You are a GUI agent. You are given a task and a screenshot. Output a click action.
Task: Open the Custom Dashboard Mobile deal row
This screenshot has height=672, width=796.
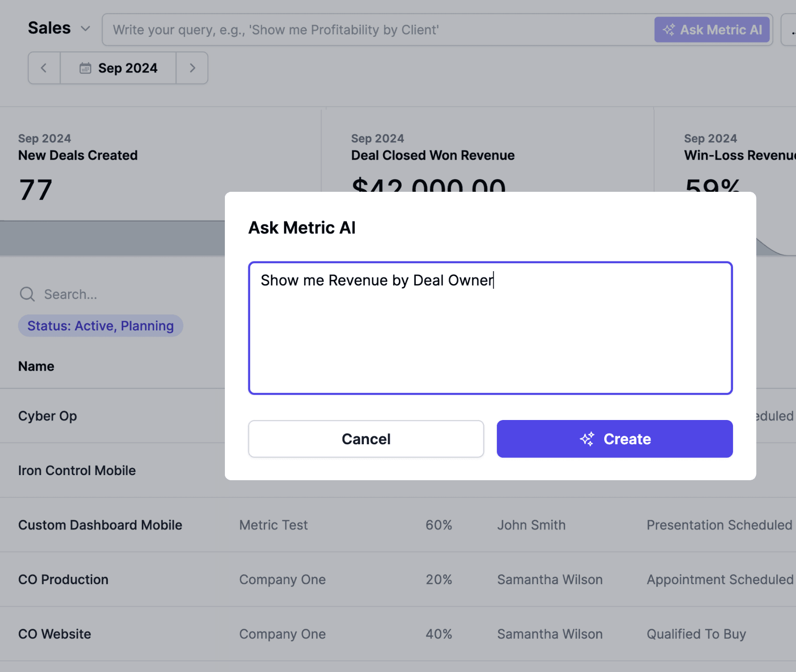[x=100, y=525]
